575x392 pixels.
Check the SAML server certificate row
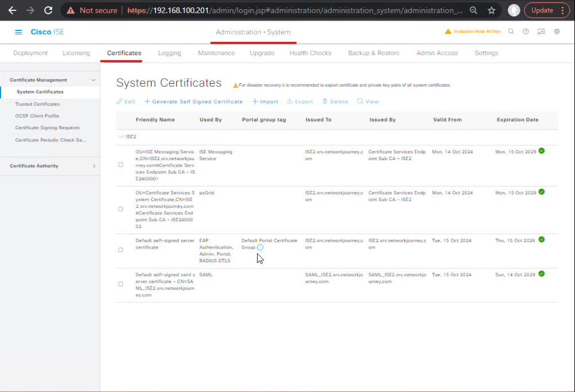(x=121, y=284)
